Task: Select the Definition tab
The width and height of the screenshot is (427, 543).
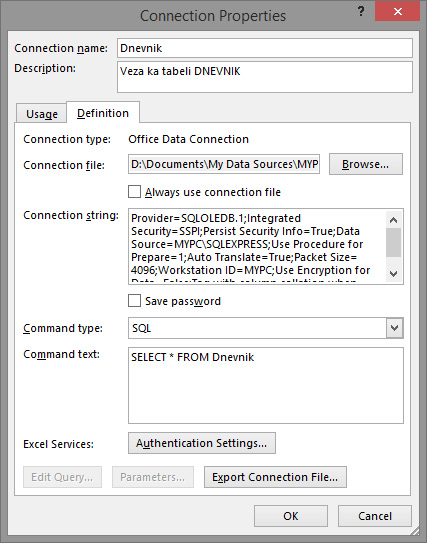Action: pyautogui.click(x=103, y=113)
